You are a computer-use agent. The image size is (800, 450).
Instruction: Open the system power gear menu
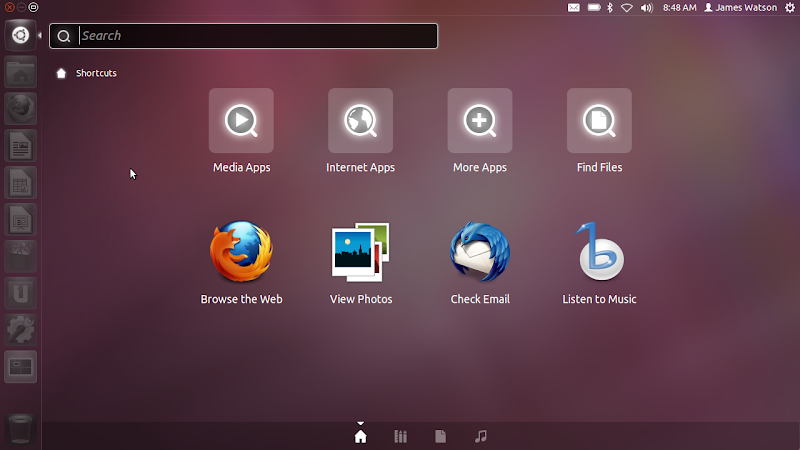[x=790, y=7]
